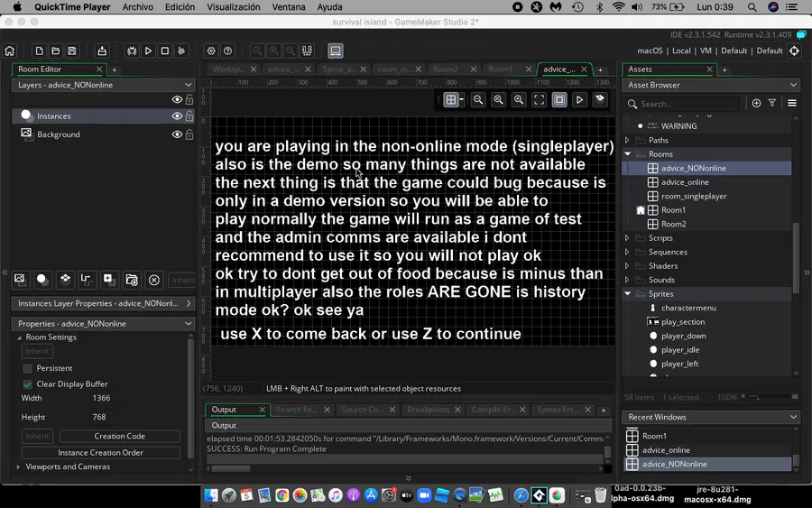Collapse the Properties - advice_NONonline section

[188, 324]
